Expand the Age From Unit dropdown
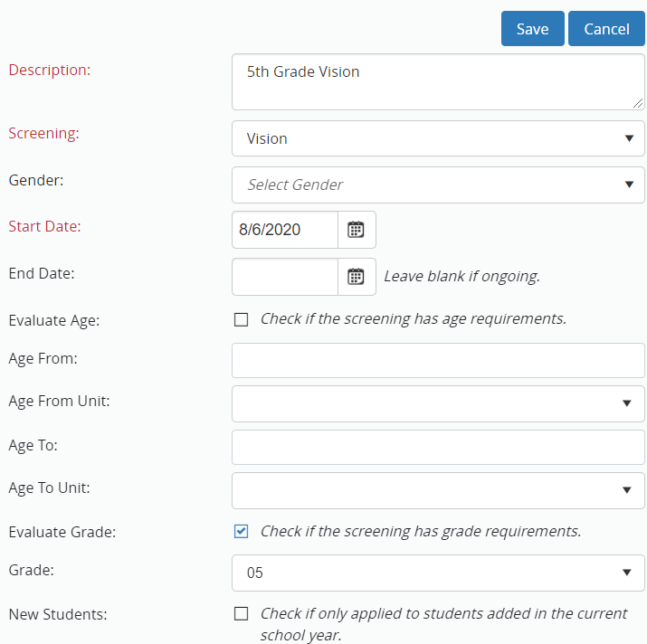647x644 pixels. pos(438,403)
